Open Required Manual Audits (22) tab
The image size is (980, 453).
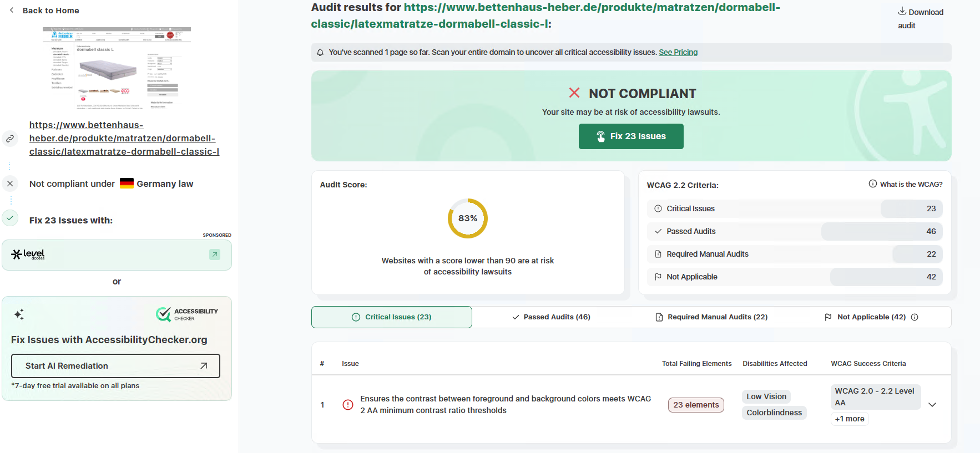tap(711, 317)
